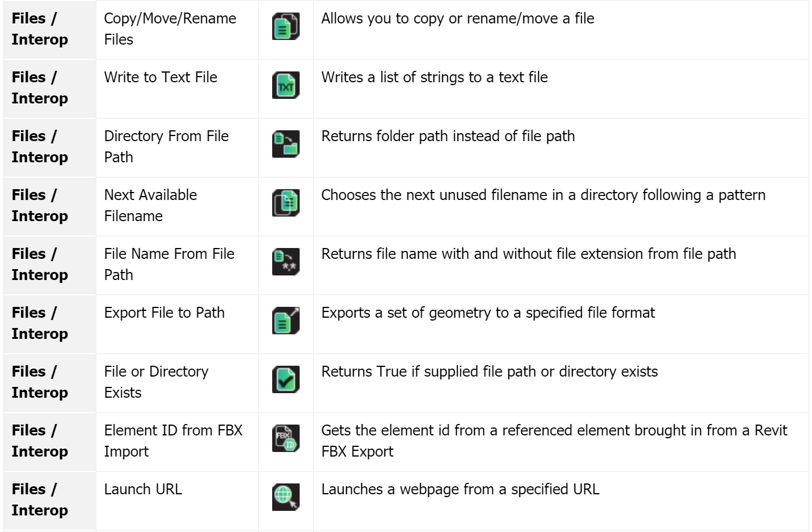Click the Launch URL globe icon
The image size is (812, 532).
[x=285, y=497]
